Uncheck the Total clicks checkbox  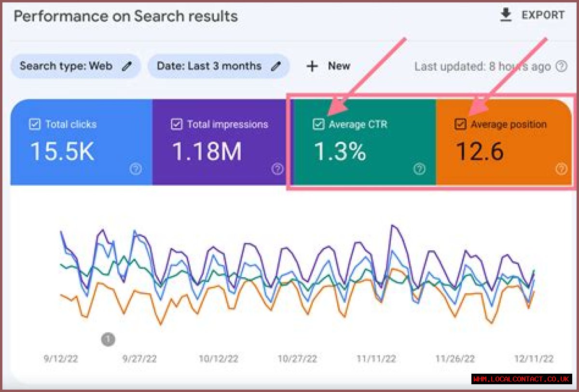click(34, 124)
